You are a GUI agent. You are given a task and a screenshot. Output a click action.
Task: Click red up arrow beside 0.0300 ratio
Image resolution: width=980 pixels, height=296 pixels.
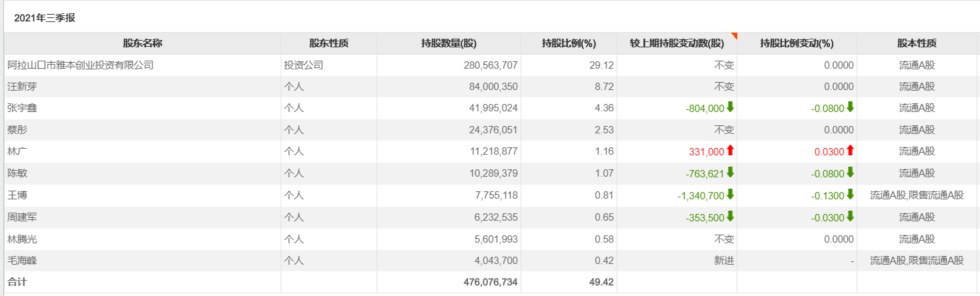coord(850,151)
